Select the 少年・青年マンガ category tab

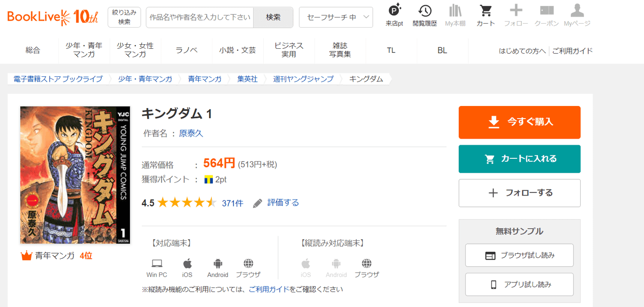tap(84, 50)
